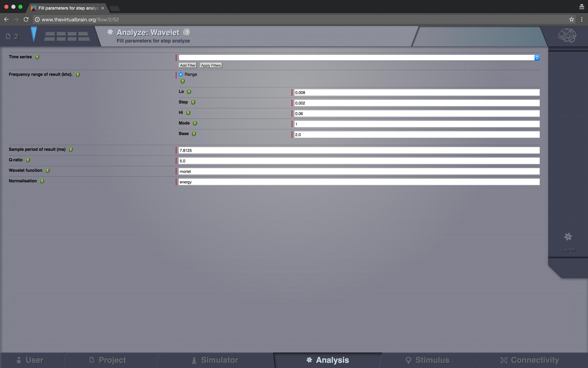
Task: Click the brain logo icon
Action: [567, 36]
